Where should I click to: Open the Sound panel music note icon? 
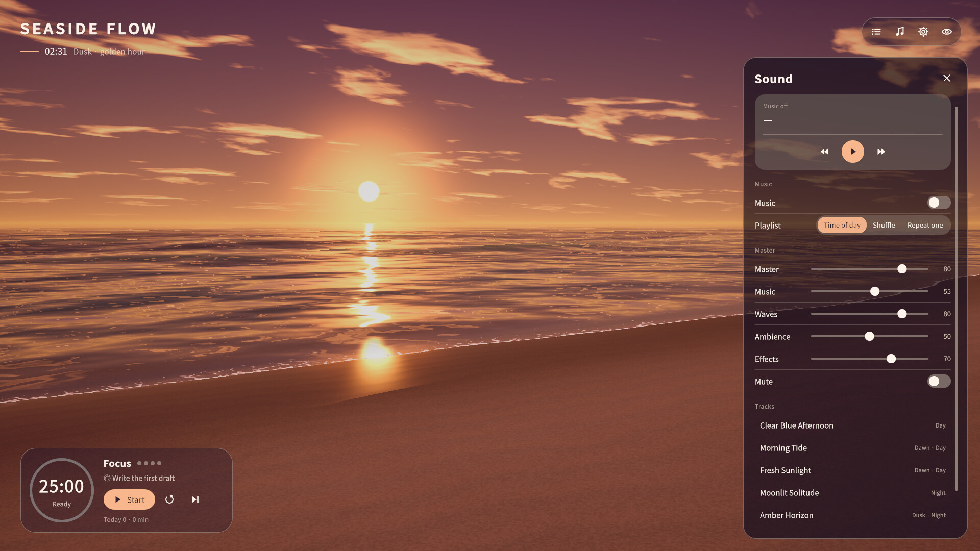point(900,32)
